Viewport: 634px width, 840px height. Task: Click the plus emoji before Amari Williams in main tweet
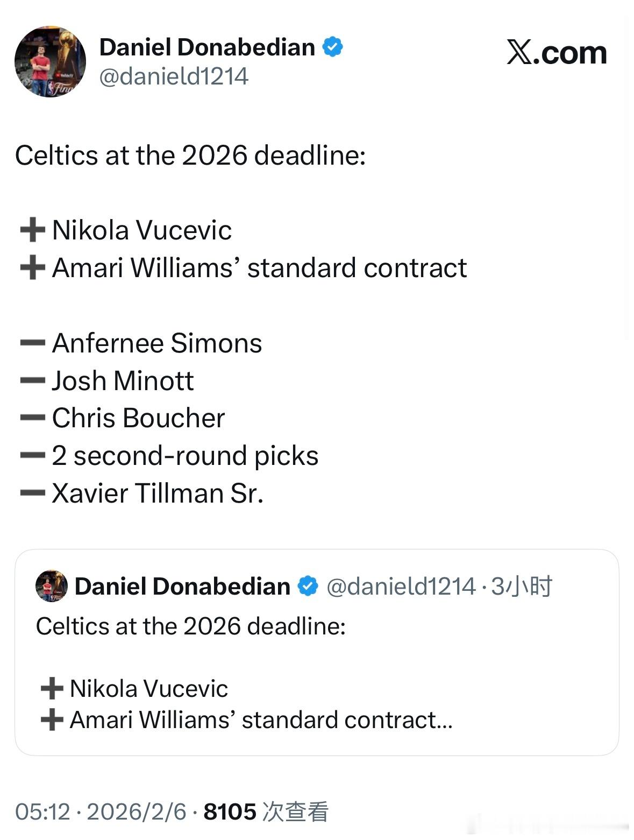pyautogui.click(x=32, y=268)
